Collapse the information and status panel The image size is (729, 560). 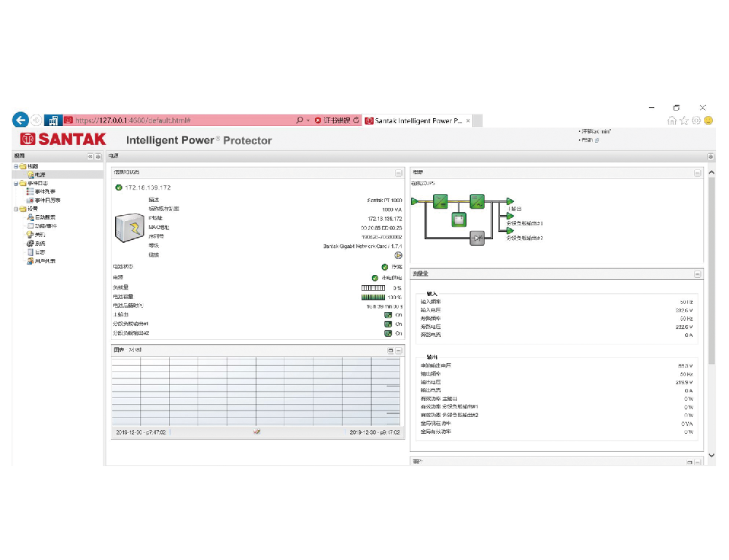pos(399,173)
